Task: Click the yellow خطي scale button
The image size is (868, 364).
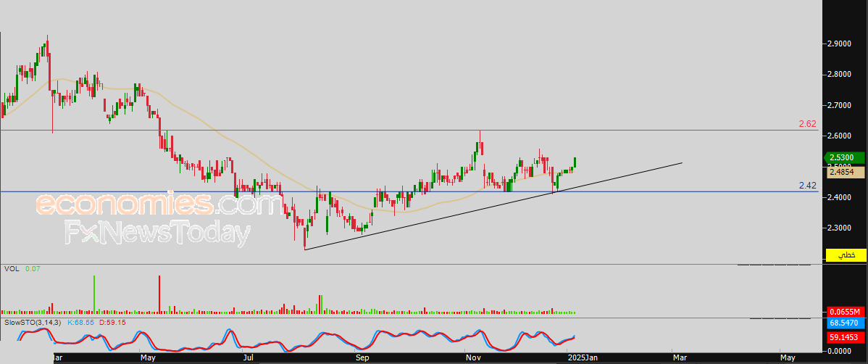Action: (846, 255)
